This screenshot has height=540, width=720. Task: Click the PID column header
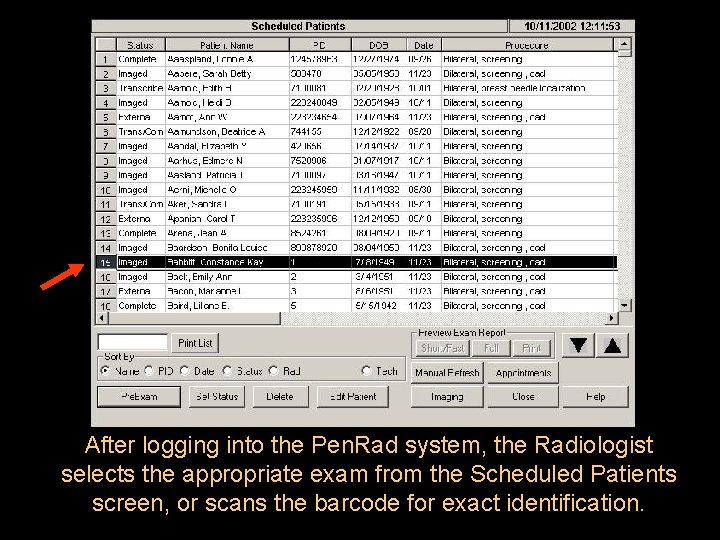pos(320,45)
